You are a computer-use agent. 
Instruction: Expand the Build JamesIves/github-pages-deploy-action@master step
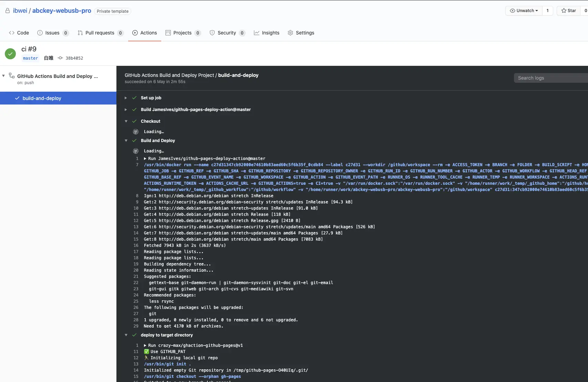click(126, 110)
